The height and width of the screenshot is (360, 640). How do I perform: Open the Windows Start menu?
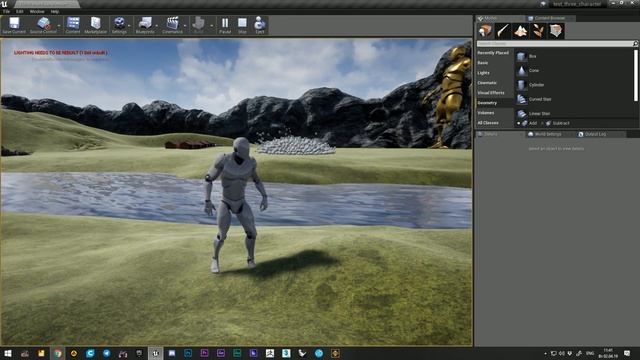point(8,353)
